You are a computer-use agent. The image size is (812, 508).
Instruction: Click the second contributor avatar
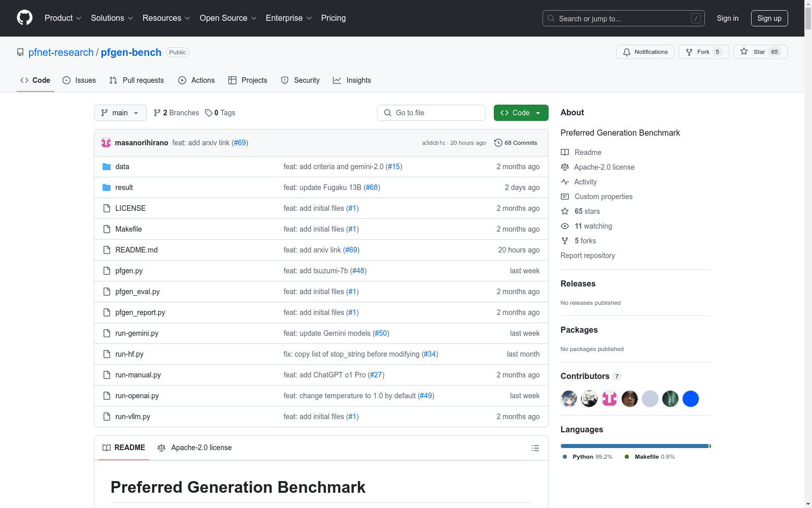point(589,399)
